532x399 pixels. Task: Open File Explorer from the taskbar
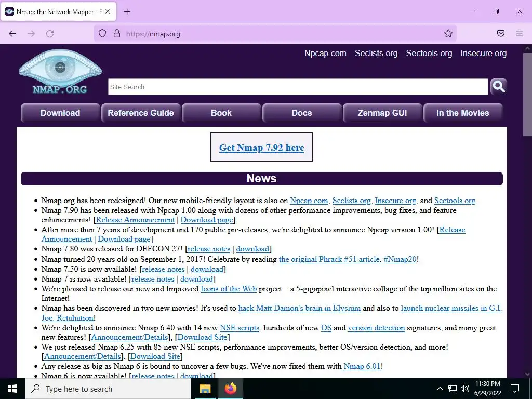[205, 389]
